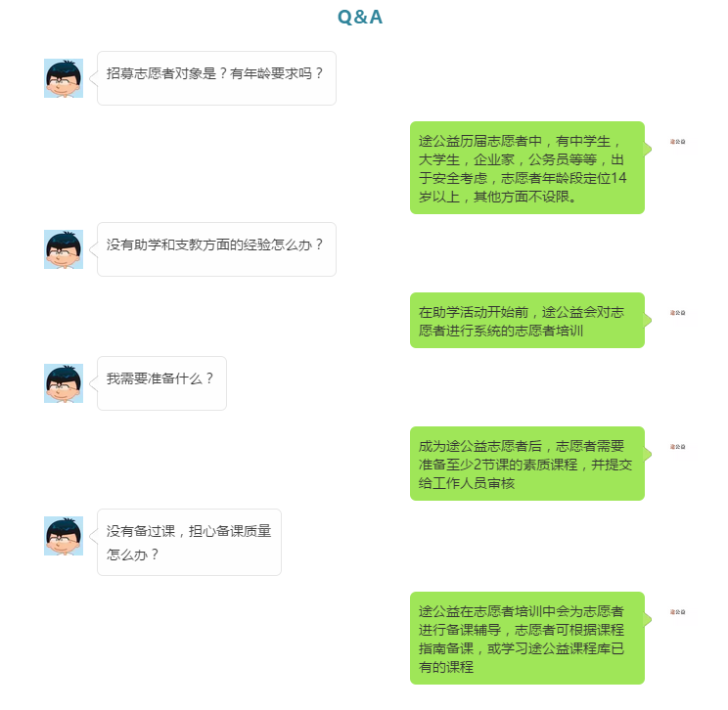
Task: Click the 途公益 logo beside the 14岁以上 answer
Action: (677, 142)
